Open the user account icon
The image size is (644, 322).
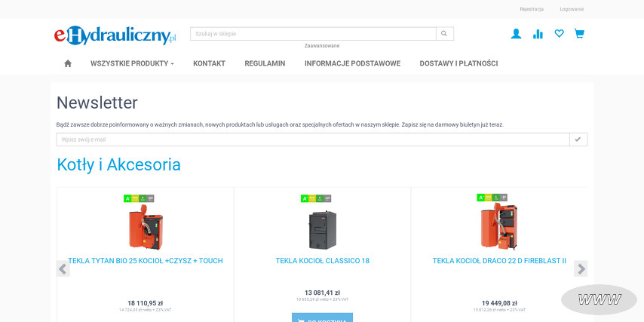[x=516, y=34]
